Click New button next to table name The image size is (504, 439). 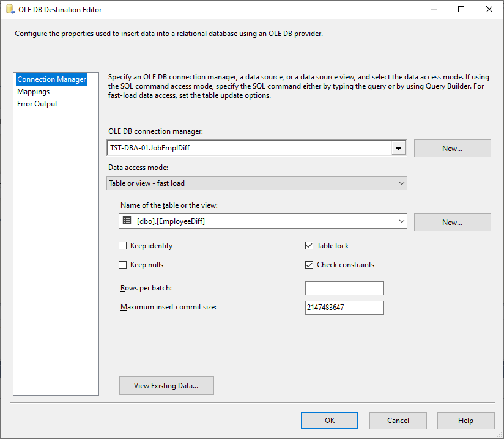click(452, 223)
